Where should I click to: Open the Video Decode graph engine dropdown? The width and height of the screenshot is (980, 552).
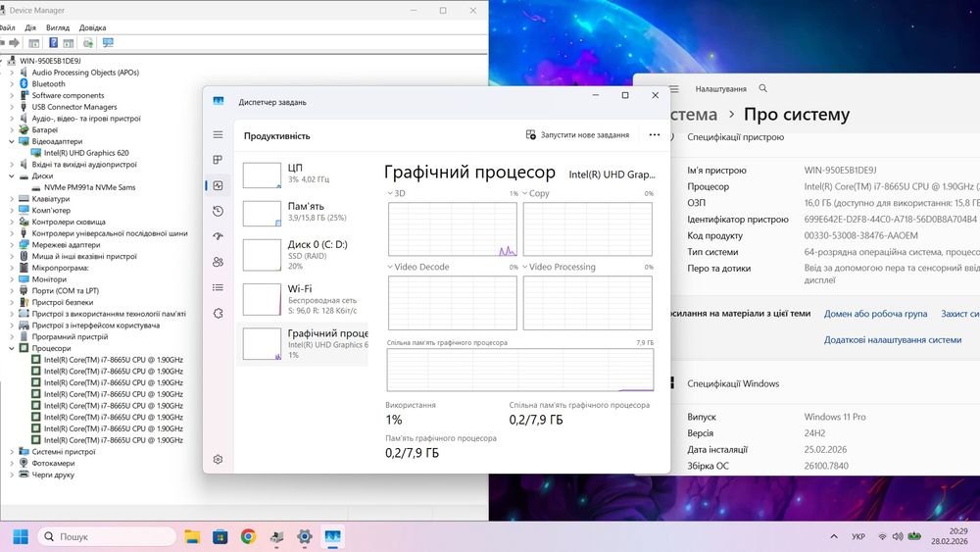[x=418, y=267]
